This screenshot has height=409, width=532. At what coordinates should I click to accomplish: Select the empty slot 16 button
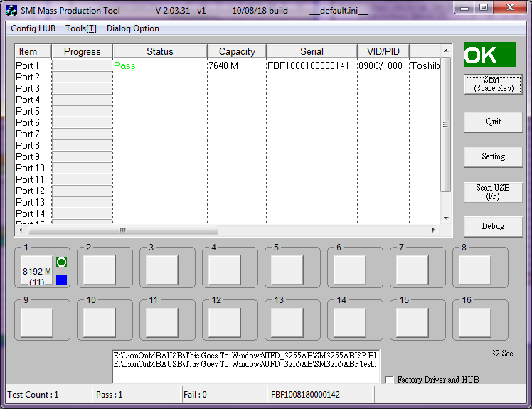tap(475, 323)
